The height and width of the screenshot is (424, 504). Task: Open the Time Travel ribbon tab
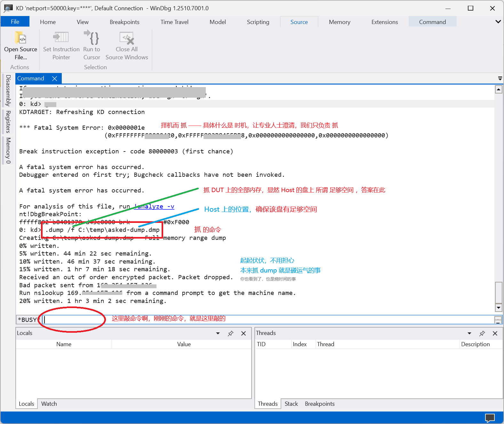pos(174,22)
